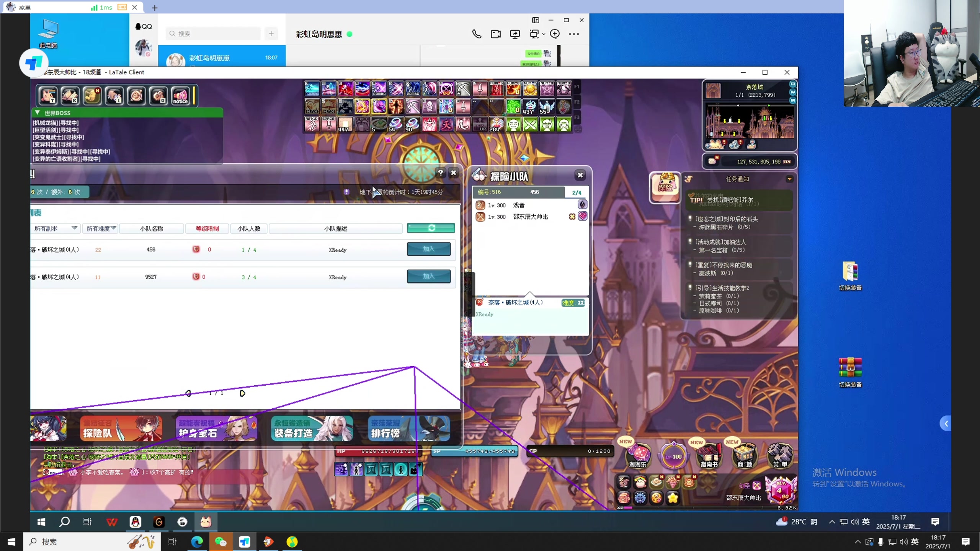Open 切换装备 archive icon with colorful books
Screen dimensions: 980x551
850,372
